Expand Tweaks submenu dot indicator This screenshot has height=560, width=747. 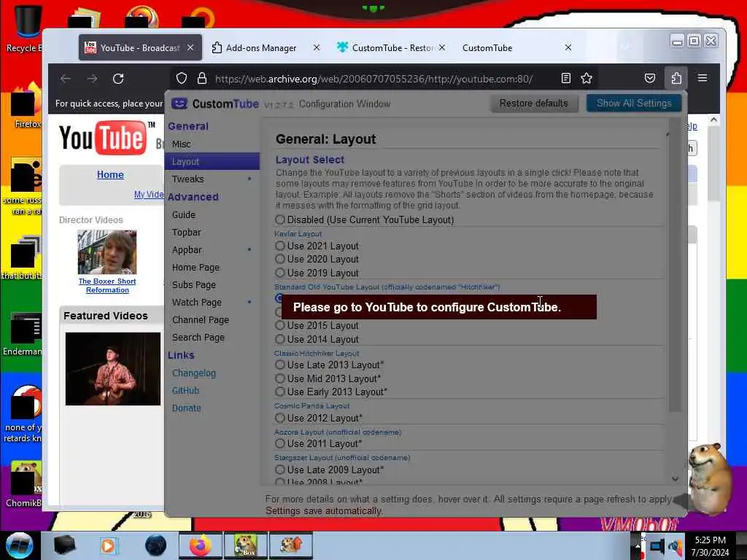click(x=249, y=179)
